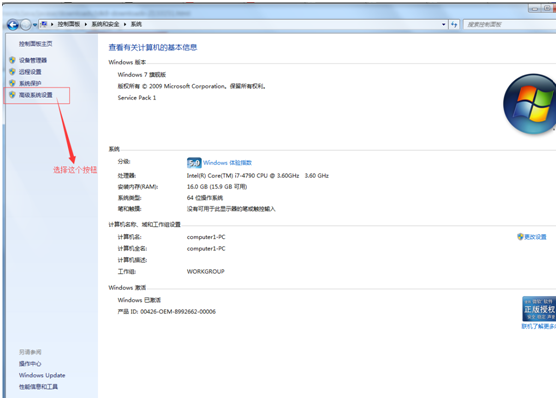Image resolution: width=558 pixels, height=400 pixels.
Task: Open 高级系统设置 in the sidebar
Action: click(36, 95)
